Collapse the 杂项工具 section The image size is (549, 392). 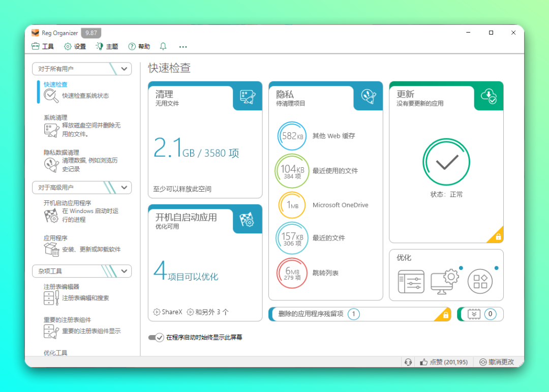(x=125, y=271)
